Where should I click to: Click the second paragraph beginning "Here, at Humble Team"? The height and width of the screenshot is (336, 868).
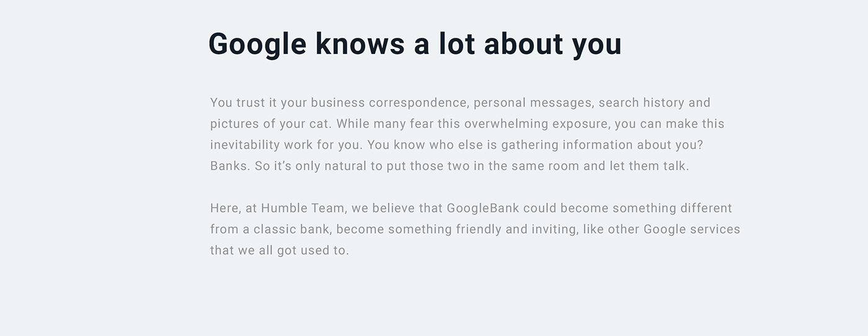[x=475, y=229]
